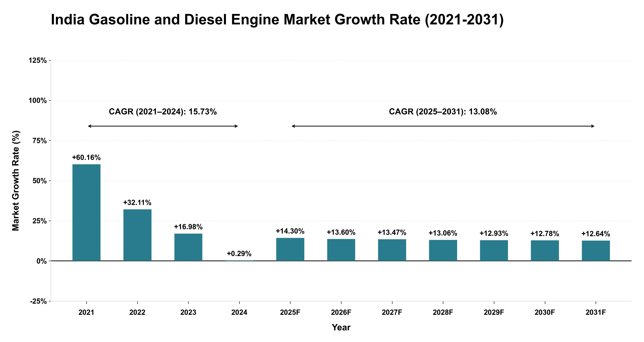Viewport: 644px width, 342px height.
Task: Select the 2023 bar in the chart
Action: click(x=188, y=247)
